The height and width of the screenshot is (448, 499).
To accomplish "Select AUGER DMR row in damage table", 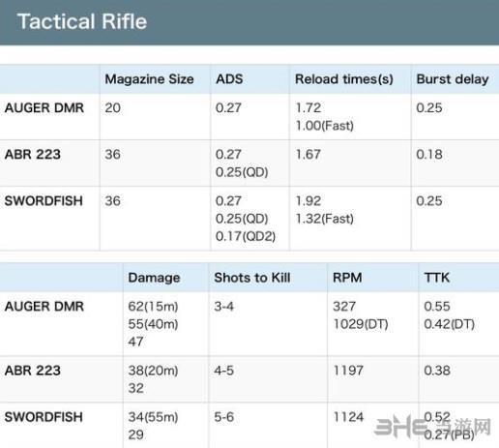I will tap(249, 324).
